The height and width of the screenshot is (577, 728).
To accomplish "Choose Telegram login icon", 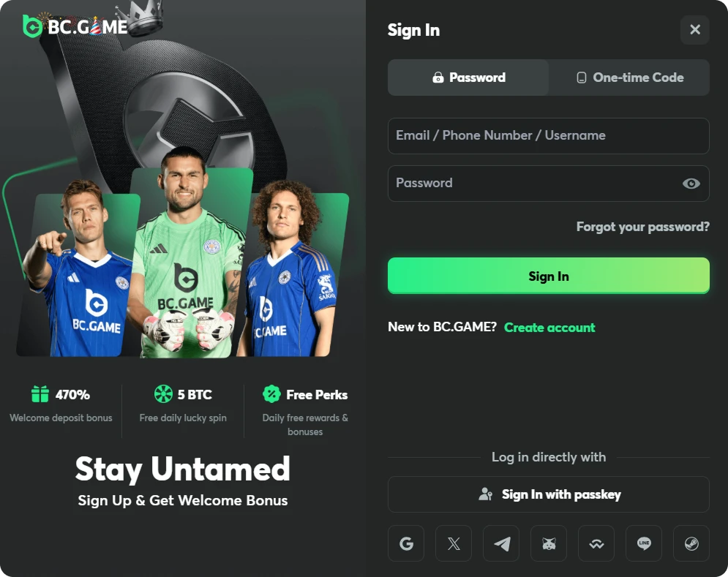I will [501, 543].
